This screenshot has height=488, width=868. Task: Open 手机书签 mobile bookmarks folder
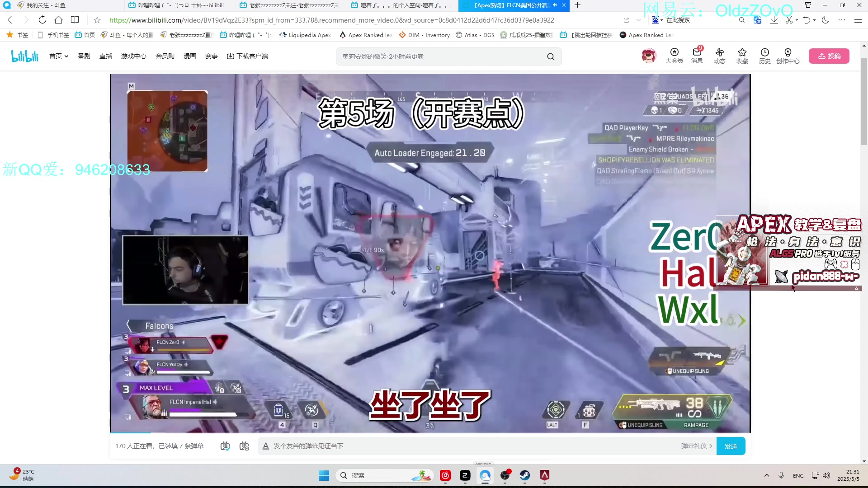(x=53, y=35)
